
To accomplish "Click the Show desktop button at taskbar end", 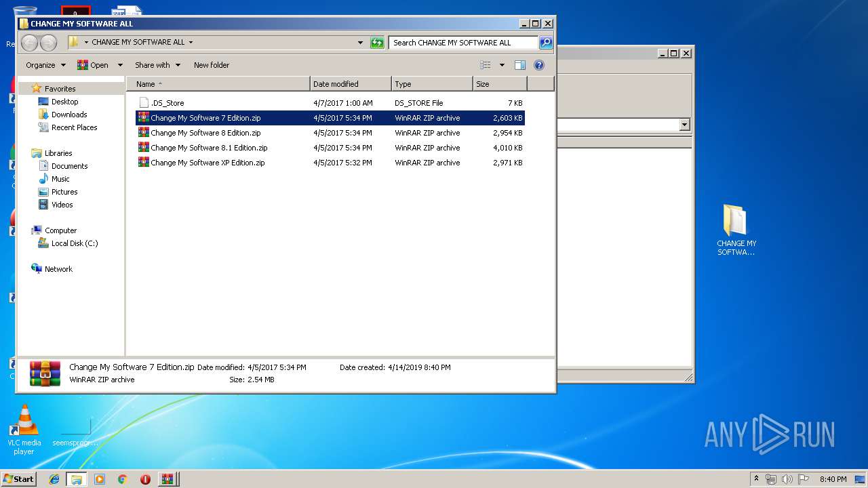I will 861,479.
